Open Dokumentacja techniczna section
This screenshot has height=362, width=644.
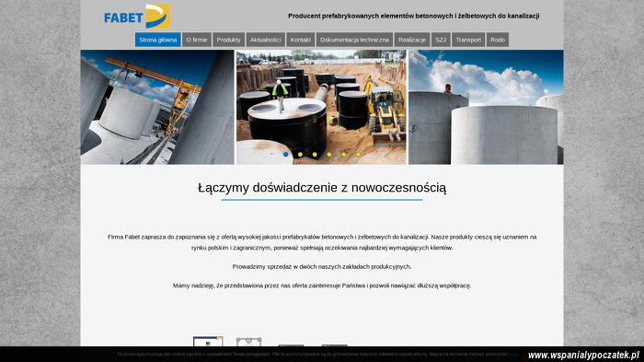click(x=354, y=40)
